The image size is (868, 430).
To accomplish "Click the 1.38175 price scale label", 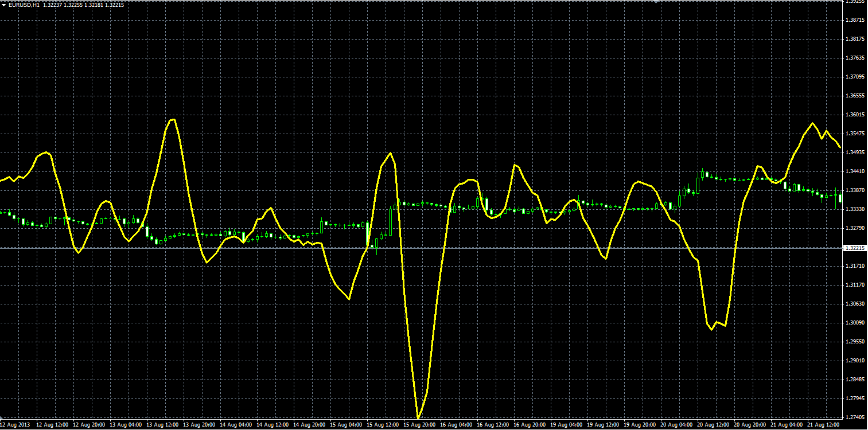I will pyautogui.click(x=855, y=39).
